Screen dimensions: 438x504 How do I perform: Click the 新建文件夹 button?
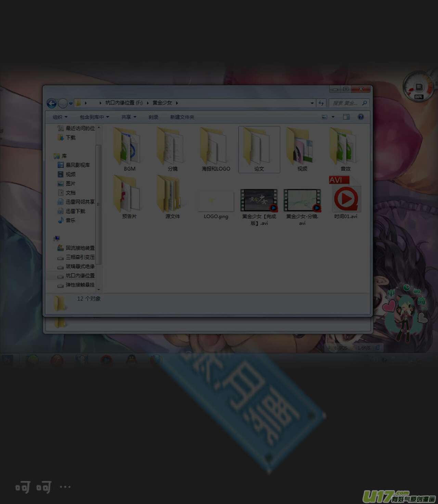(x=182, y=117)
